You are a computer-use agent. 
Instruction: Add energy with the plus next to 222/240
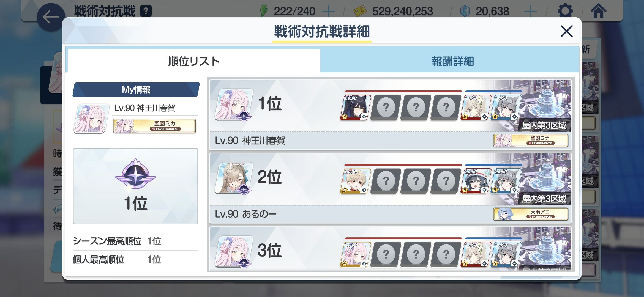[328, 12]
